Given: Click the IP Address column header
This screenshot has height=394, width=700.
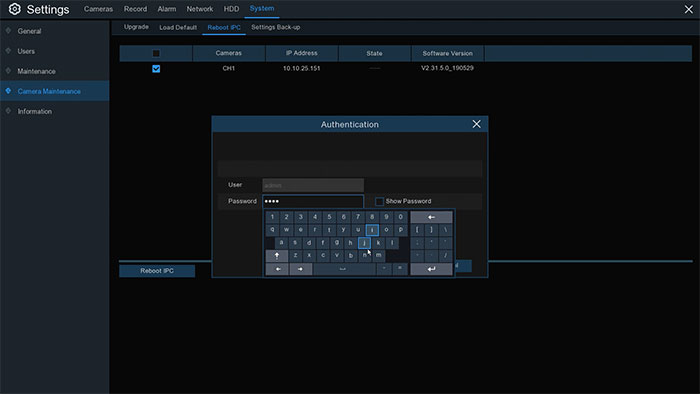Looking at the screenshot, I should (302, 53).
